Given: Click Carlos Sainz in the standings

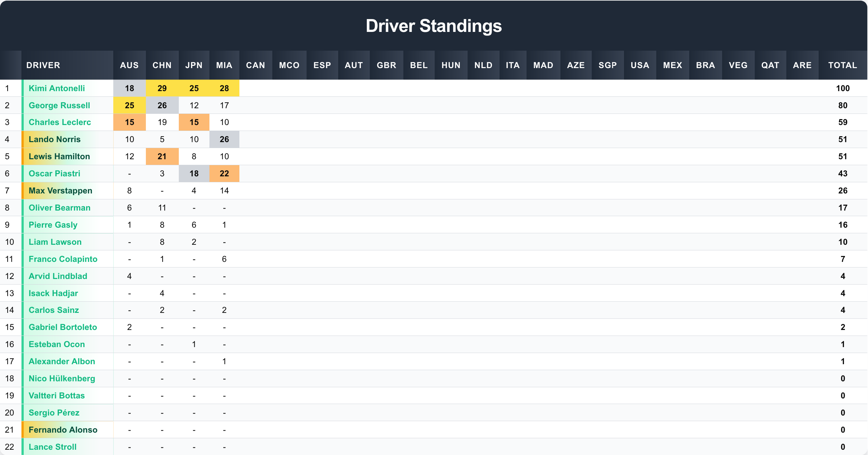Looking at the screenshot, I should (x=54, y=310).
